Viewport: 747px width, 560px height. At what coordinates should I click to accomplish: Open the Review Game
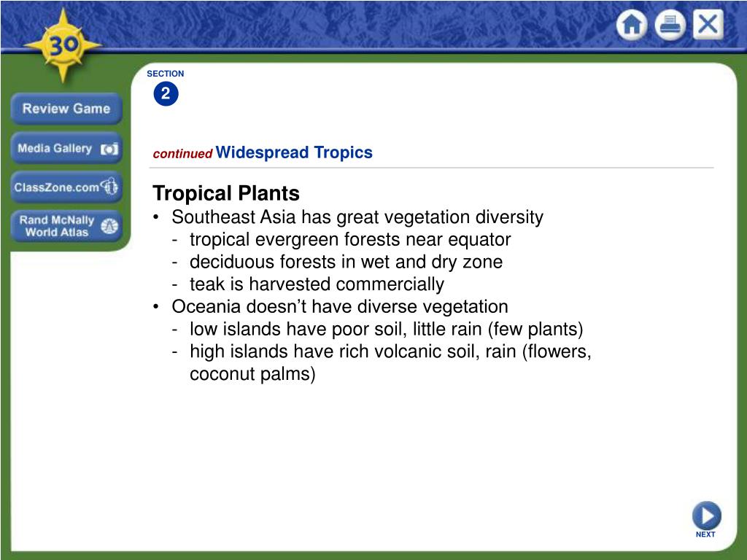pos(66,109)
